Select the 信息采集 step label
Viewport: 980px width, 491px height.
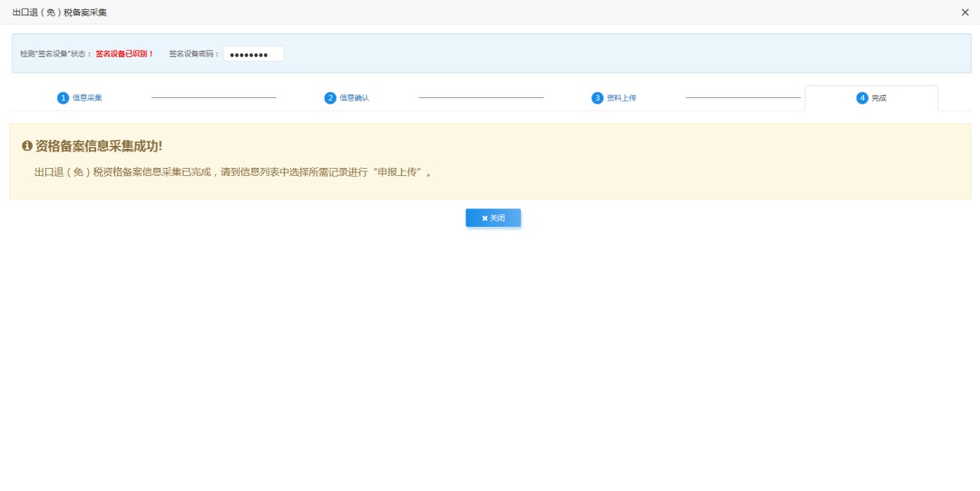[x=87, y=98]
